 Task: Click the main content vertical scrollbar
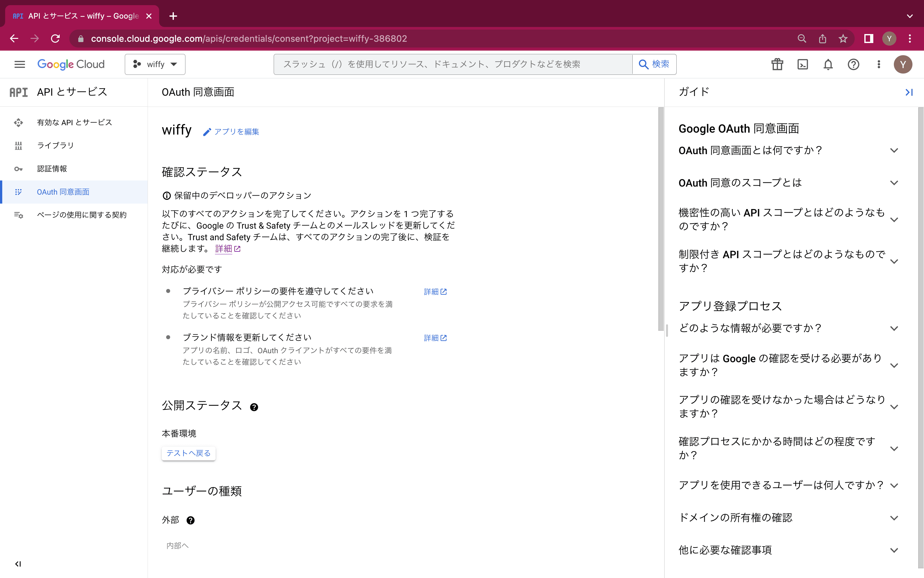click(x=661, y=219)
